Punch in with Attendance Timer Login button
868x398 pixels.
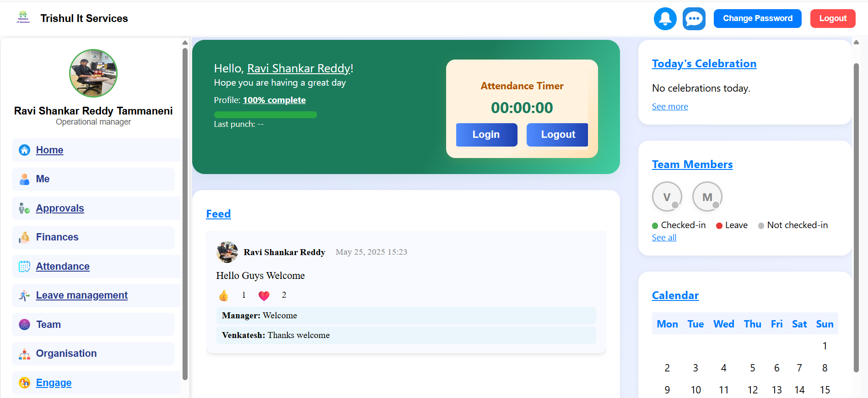click(x=486, y=135)
